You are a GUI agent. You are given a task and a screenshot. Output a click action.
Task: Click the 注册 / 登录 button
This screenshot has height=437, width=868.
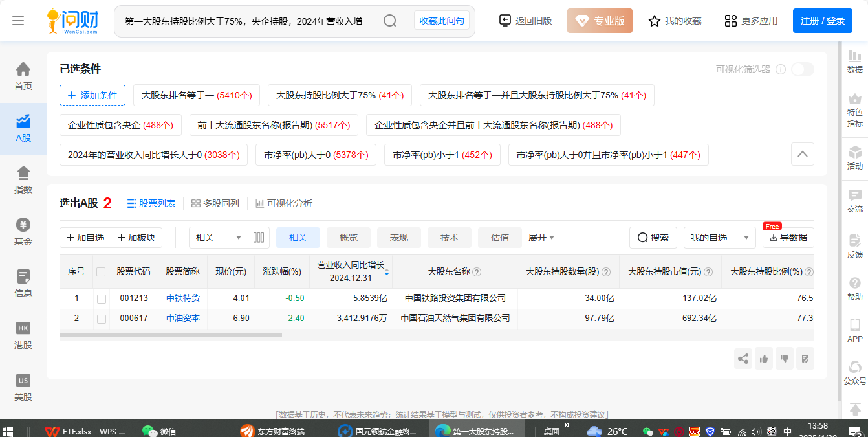(x=823, y=21)
